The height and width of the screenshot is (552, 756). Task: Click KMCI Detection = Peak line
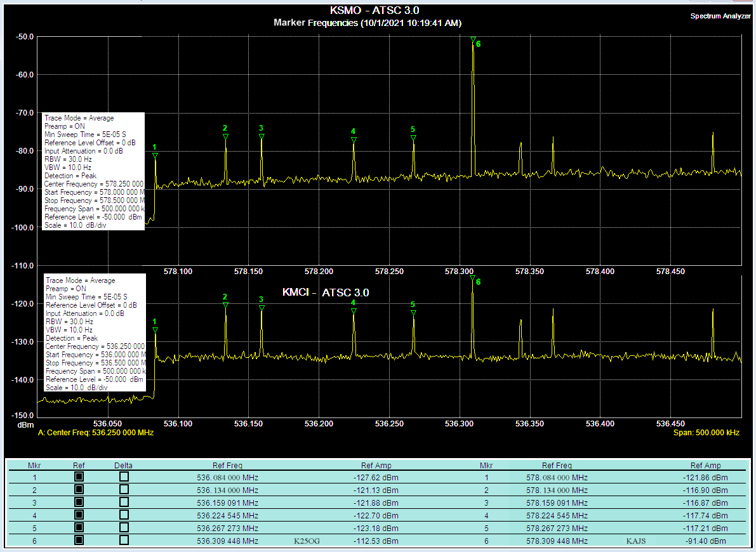71,338
